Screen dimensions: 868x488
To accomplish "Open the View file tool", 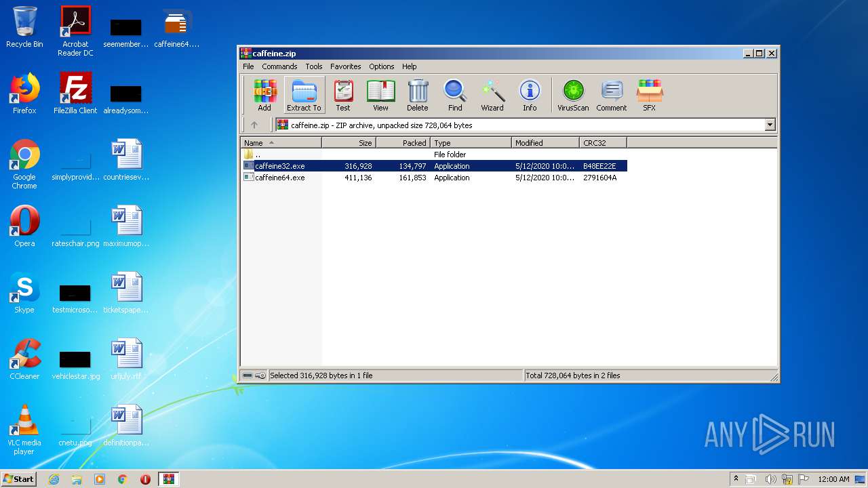I will tap(380, 95).
